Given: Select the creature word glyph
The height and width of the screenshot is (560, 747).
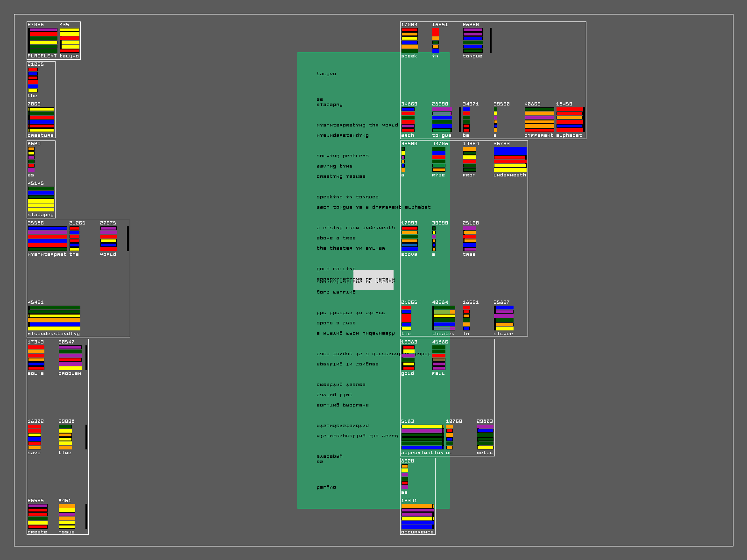Looking at the screenshot, I should [x=41, y=119].
